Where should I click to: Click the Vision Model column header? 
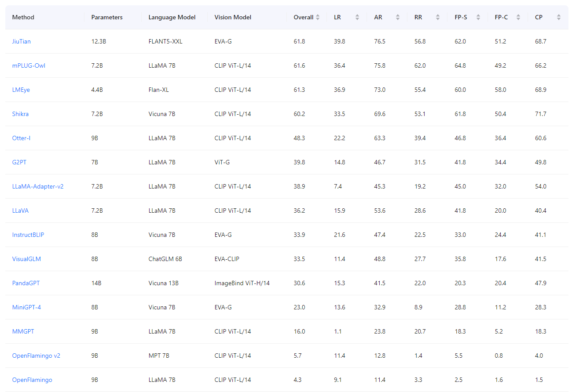(233, 18)
